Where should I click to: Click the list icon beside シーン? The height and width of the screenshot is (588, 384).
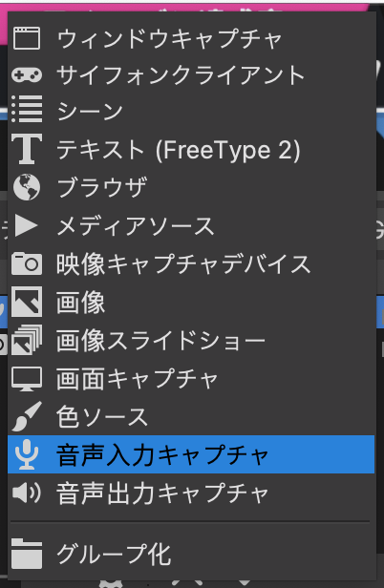coord(27,109)
